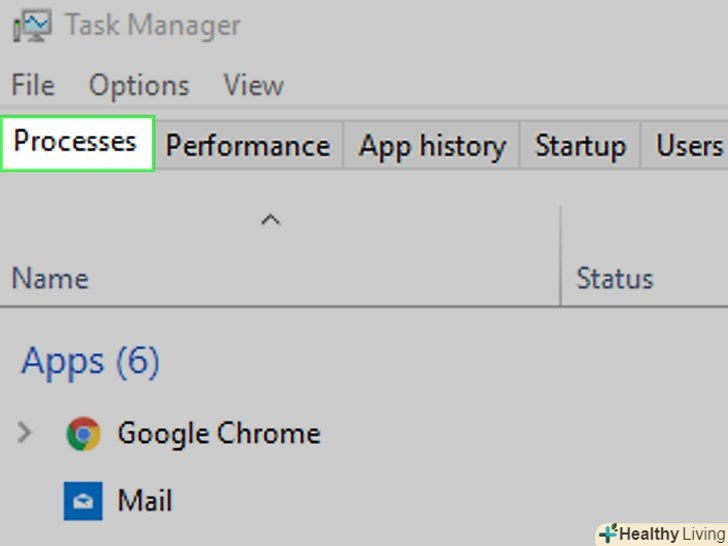The width and height of the screenshot is (728, 546).
Task: Open the View menu
Action: click(x=253, y=85)
